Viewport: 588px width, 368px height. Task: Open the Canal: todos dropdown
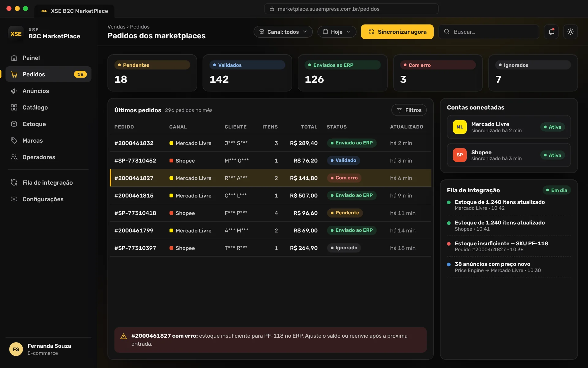(283, 32)
